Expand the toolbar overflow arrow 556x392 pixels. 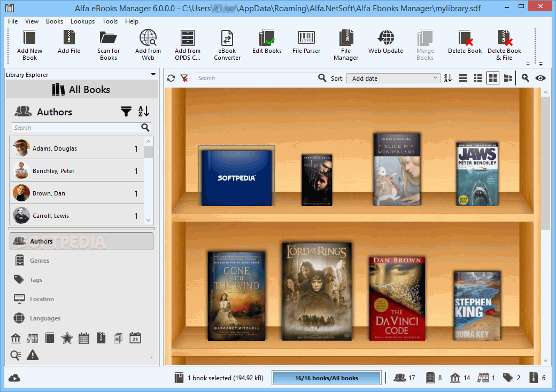[x=540, y=64]
